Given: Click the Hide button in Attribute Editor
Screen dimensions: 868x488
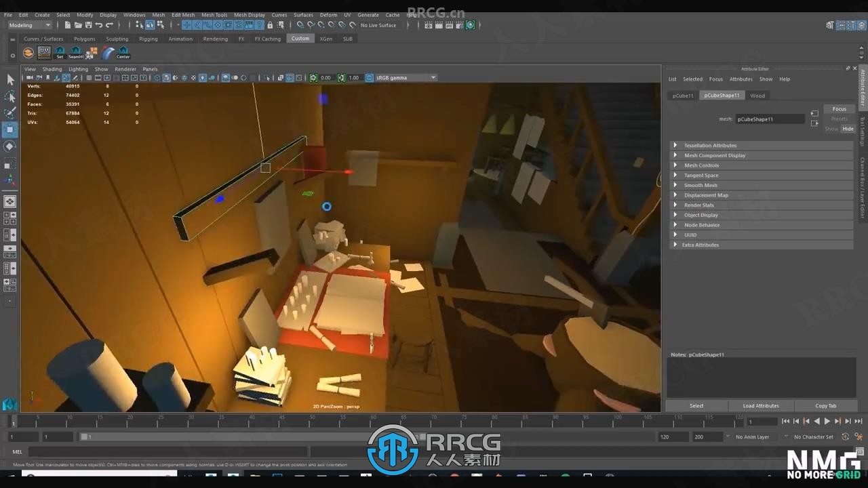Looking at the screenshot, I should 848,129.
